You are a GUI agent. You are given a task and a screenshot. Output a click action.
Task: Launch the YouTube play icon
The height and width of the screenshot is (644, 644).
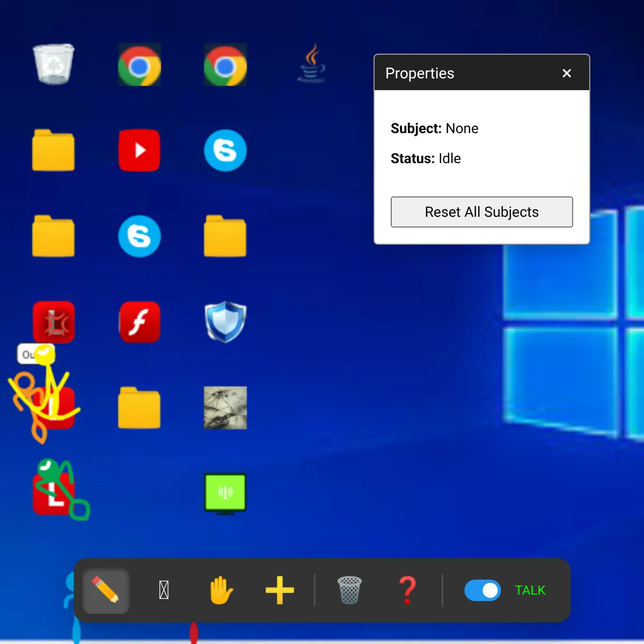(x=140, y=150)
